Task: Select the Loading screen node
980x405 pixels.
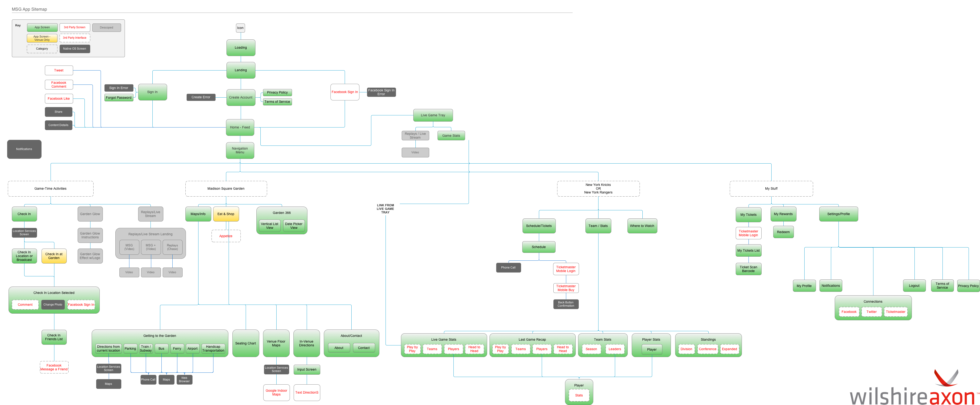Action: (241, 47)
